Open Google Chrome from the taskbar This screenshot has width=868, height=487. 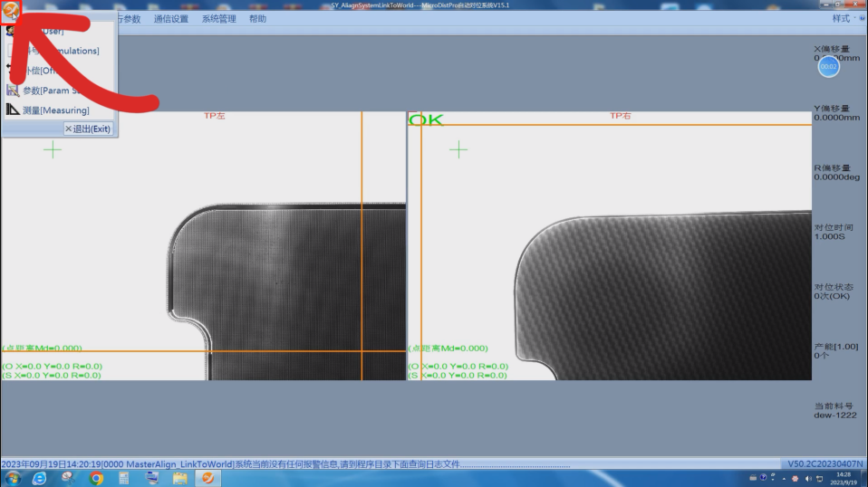pyautogui.click(x=96, y=478)
